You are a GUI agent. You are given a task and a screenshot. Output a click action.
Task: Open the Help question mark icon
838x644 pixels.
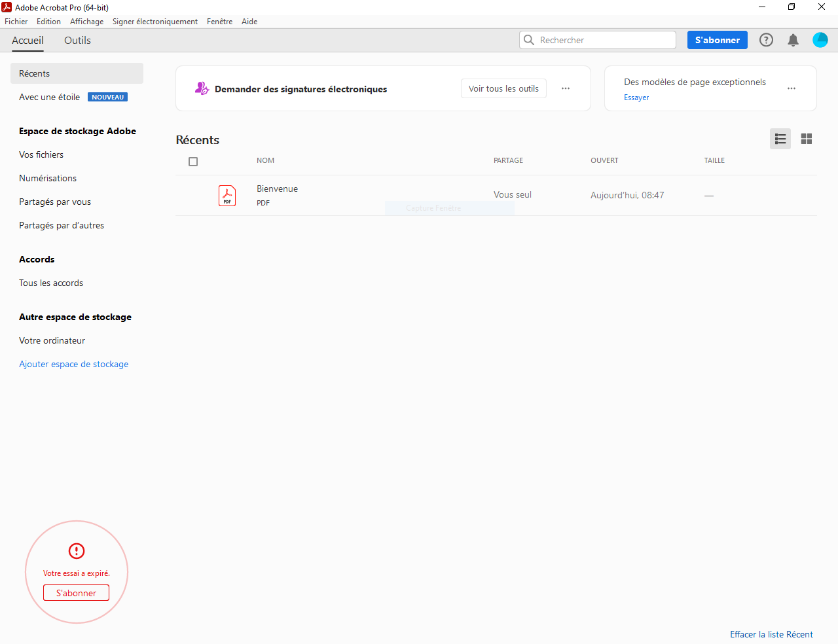[x=766, y=40]
